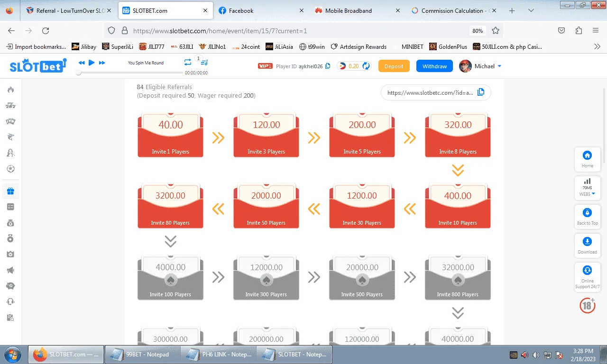Open the 99BET Notepad taskbar window
607x364 pixels.
point(142,355)
